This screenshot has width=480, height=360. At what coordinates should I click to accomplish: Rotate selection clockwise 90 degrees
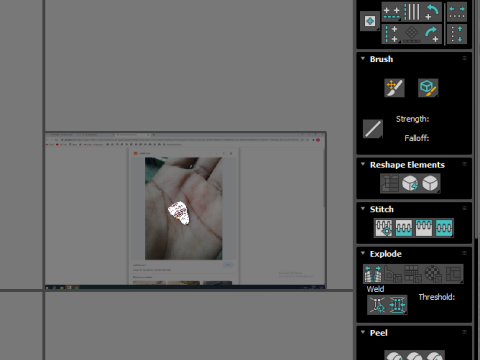point(432,34)
